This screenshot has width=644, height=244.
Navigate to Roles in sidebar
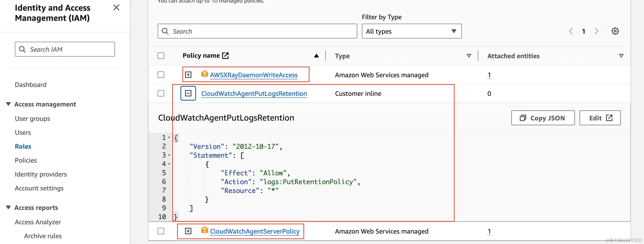pyautogui.click(x=23, y=147)
